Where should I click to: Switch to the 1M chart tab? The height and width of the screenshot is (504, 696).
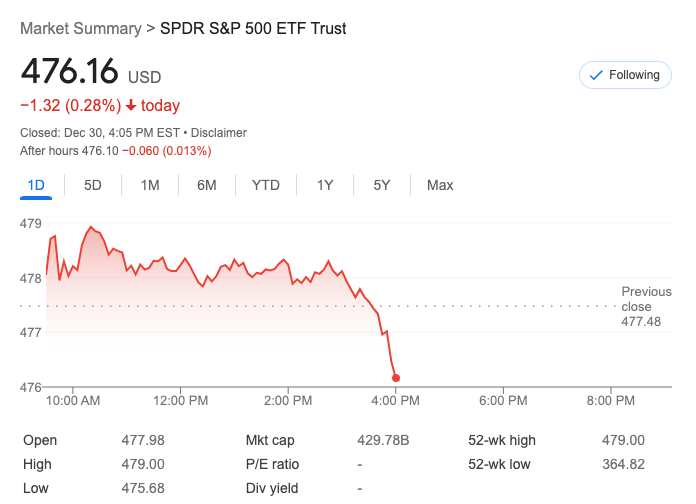[150, 185]
